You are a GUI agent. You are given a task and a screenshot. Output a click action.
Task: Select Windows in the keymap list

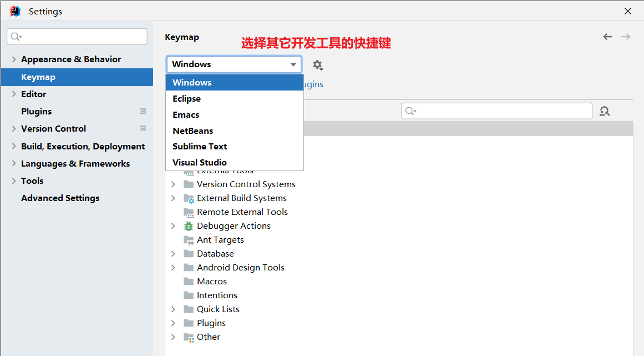point(235,83)
